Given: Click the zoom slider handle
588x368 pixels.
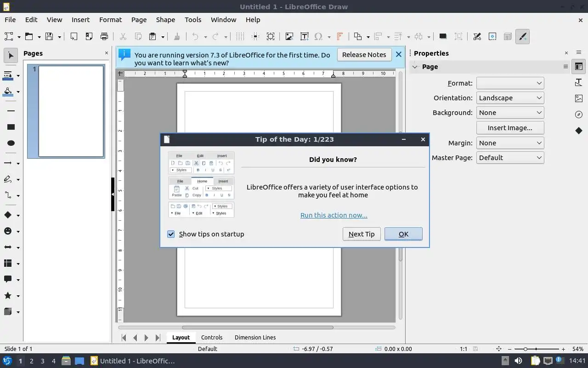Looking at the screenshot, I should [x=526, y=349].
